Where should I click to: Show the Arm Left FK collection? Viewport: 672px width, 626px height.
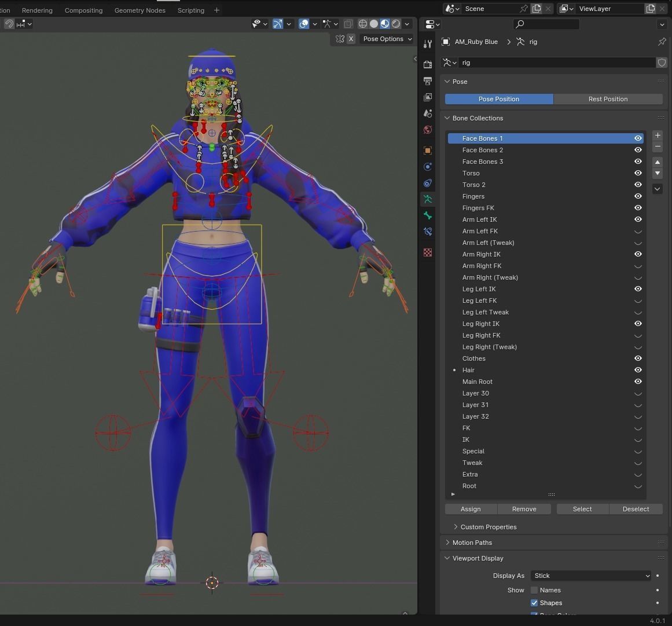tap(638, 231)
